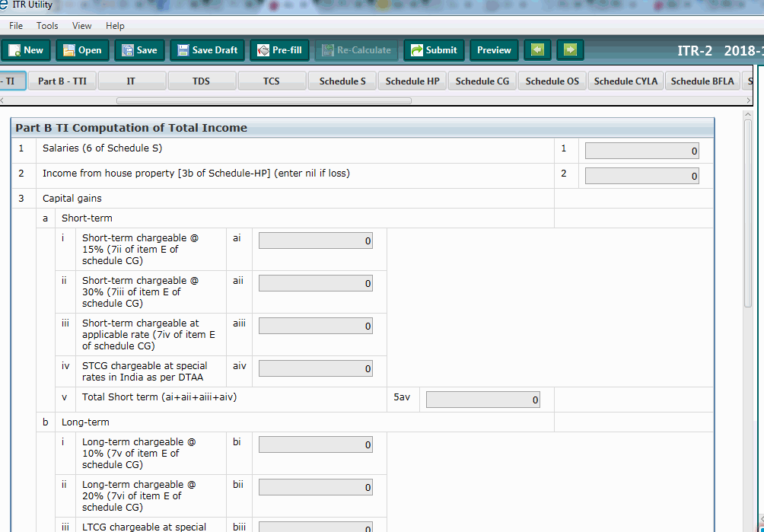Click the Salaries amount field
This screenshot has height=532, width=764.
(641, 150)
